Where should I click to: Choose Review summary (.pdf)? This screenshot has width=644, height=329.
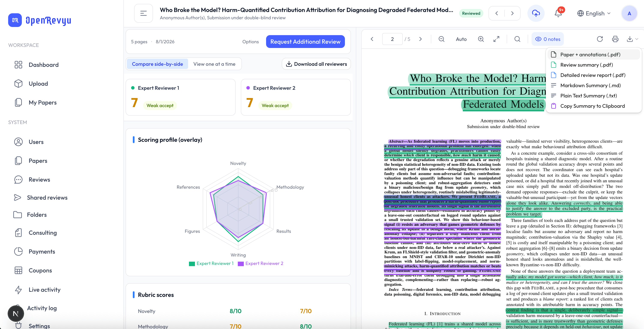[x=593, y=65]
